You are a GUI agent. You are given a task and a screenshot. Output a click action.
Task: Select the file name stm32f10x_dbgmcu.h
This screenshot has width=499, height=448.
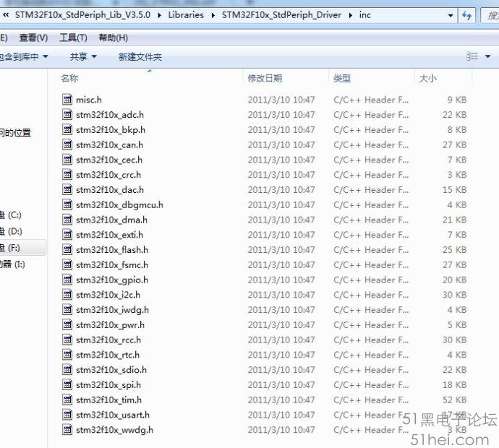click(119, 204)
